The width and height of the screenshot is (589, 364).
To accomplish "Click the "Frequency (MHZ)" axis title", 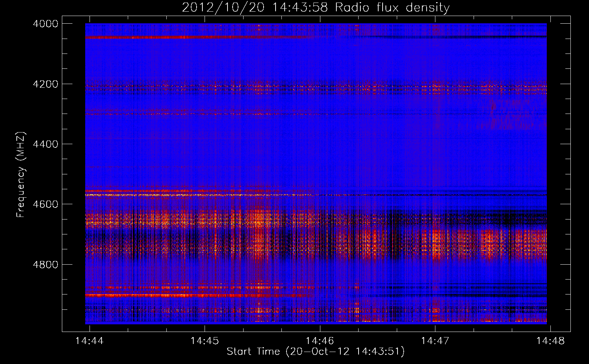I will tap(21, 175).
